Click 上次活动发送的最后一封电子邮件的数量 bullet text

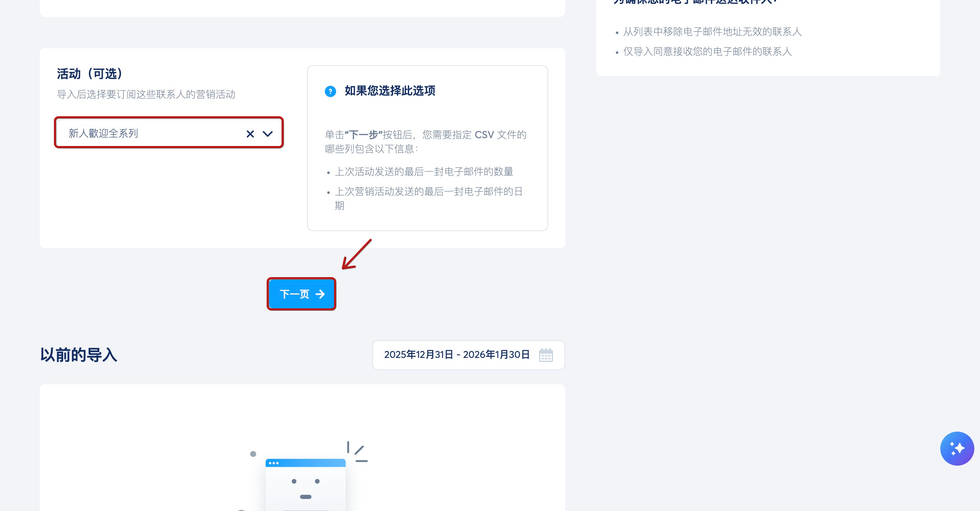coord(424,172)
